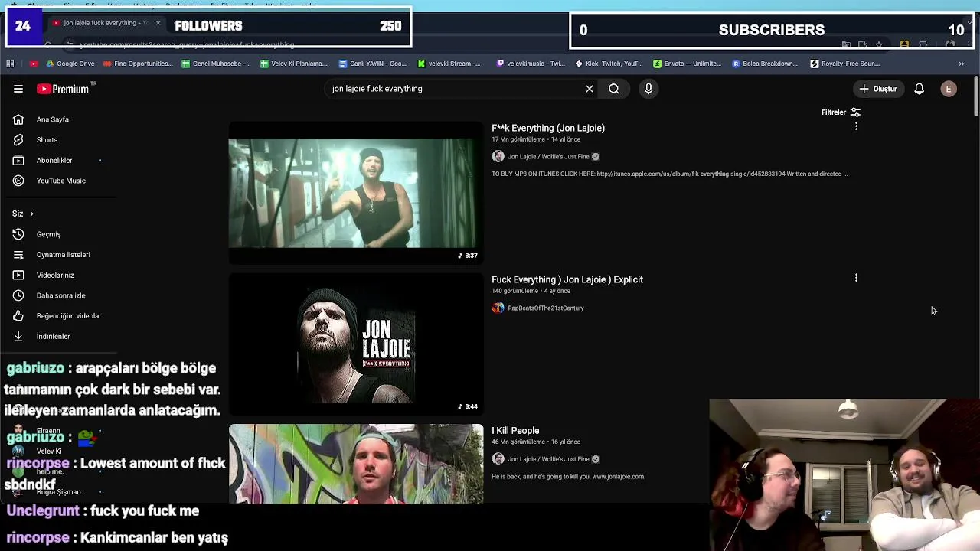Image resolution: width=980 pixels, height=551 pixels.
Task: Open the Canlı YAYIN bookmark
Action: 372,64
